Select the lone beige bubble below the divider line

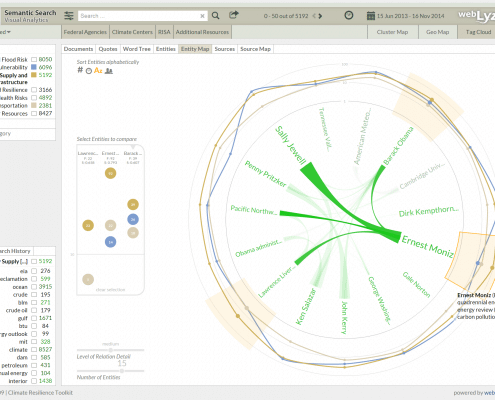click(x=88, y=279)
